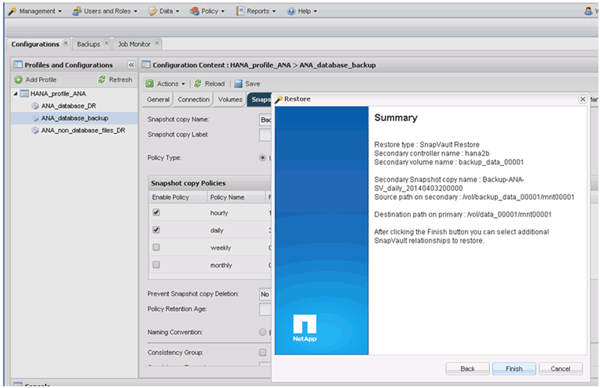The height and width of the screenshot is (388, 600).
Task: Click the Finish button
Action: (x=514, y=368)
